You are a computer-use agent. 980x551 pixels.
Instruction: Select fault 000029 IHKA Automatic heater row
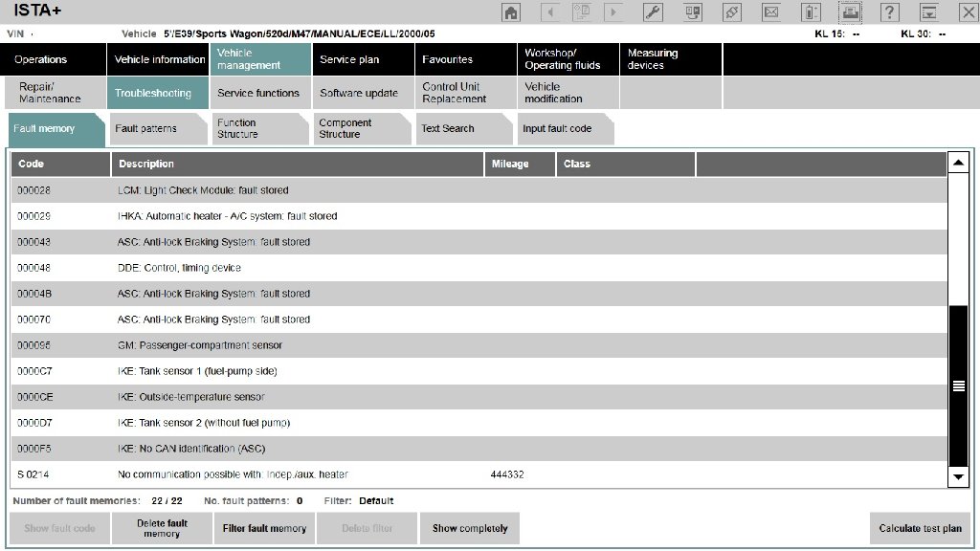[479, 216]
